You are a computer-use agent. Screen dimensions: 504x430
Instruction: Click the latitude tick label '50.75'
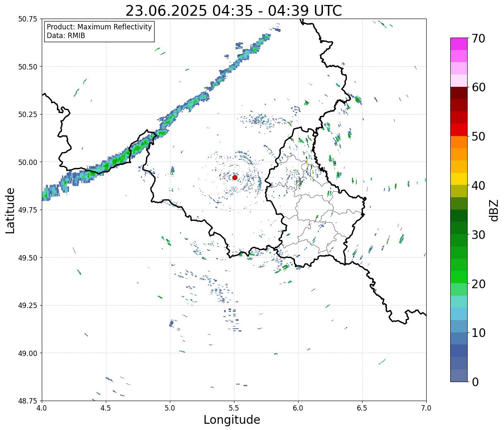coord(28,19)
